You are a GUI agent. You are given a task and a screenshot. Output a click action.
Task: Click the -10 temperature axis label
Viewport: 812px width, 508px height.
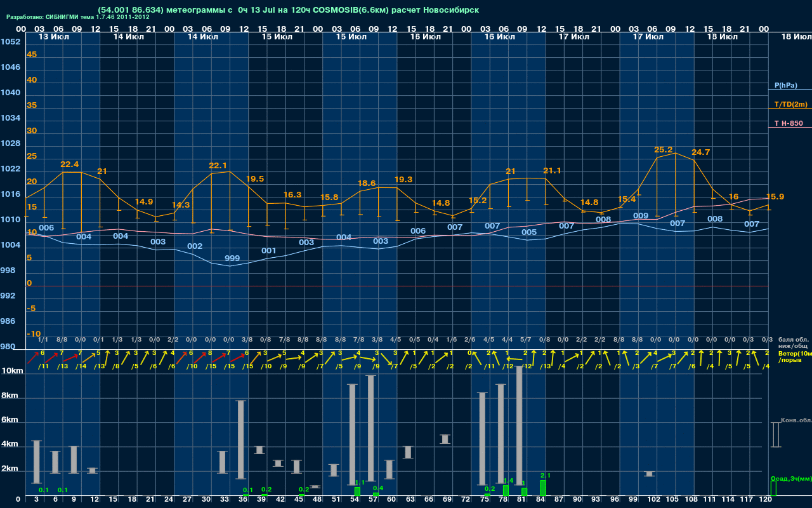[34, 334]
